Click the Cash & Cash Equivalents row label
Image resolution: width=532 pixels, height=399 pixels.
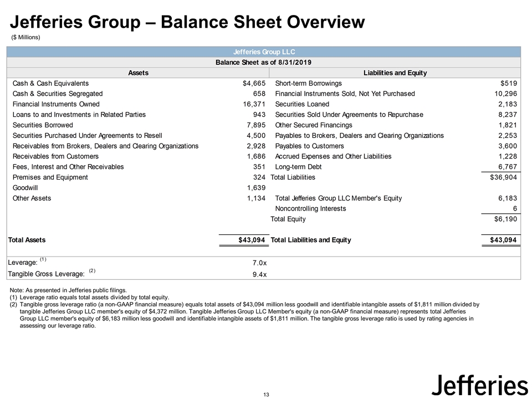50,83
